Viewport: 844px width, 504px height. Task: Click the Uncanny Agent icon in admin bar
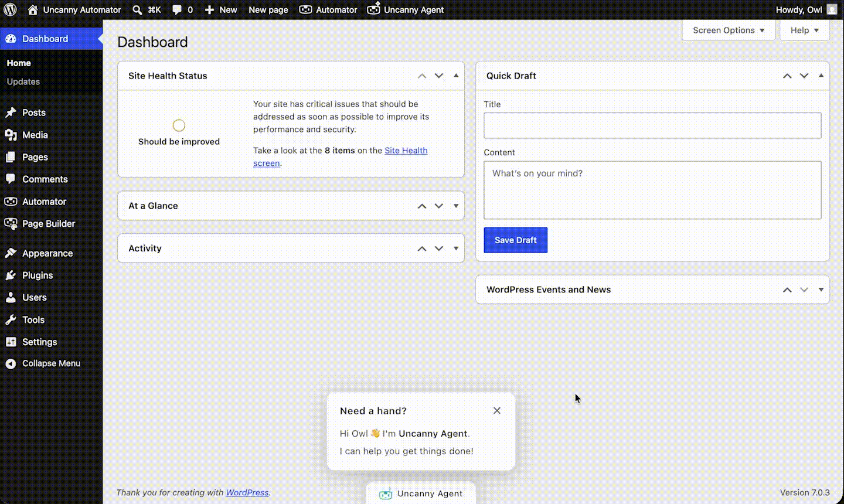pos(373,9)
